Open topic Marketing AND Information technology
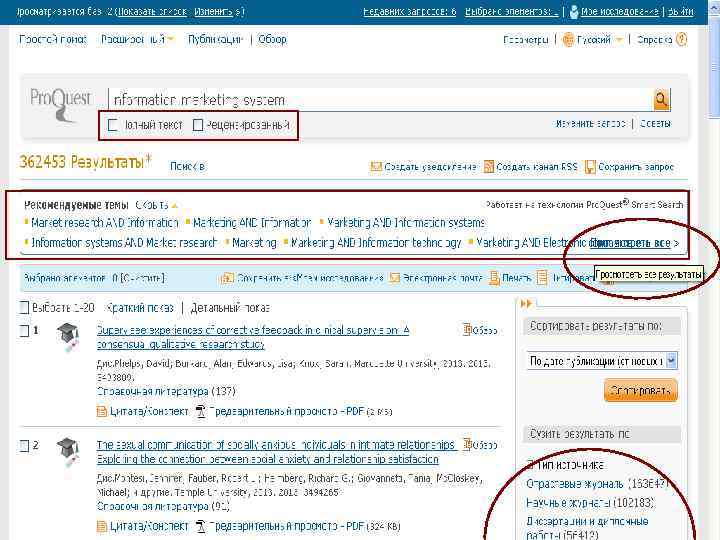The height and width of the screenshot is (540, 720). pyautogui.click(x=376, y=242)
